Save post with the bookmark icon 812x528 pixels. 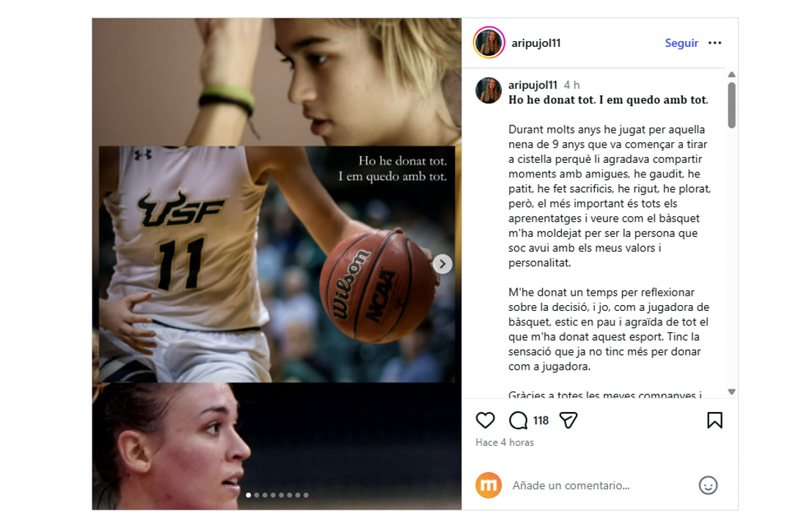[714, 420]
